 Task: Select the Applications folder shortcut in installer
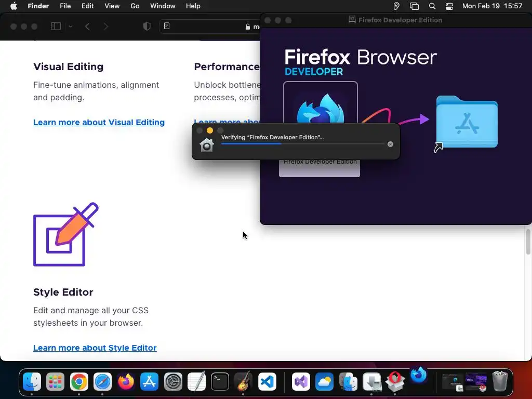click(467, 122)
